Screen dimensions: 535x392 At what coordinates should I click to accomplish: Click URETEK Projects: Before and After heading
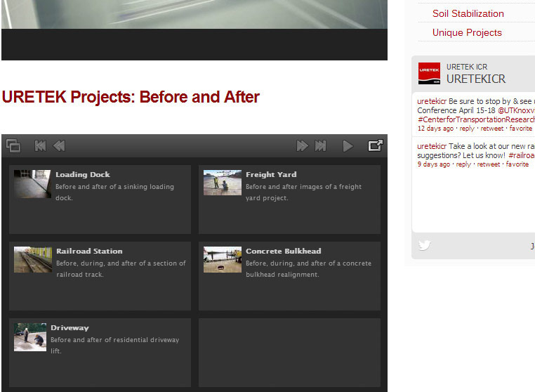[x=131, y=97]
